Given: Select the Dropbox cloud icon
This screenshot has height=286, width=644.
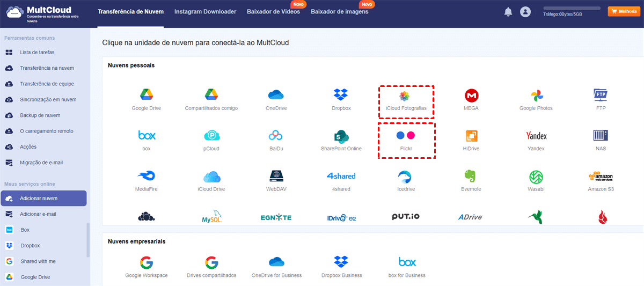Looking at the screenshot, I should tap(341, 96).
